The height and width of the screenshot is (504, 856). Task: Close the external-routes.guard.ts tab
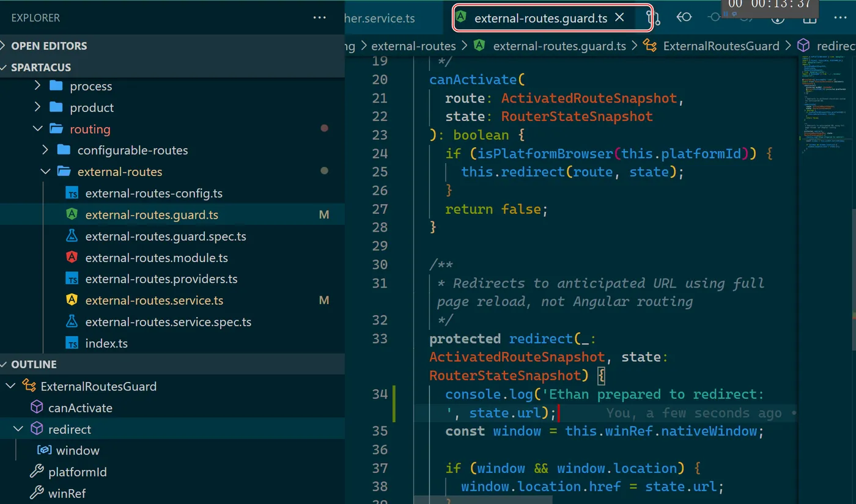(619, 17)
